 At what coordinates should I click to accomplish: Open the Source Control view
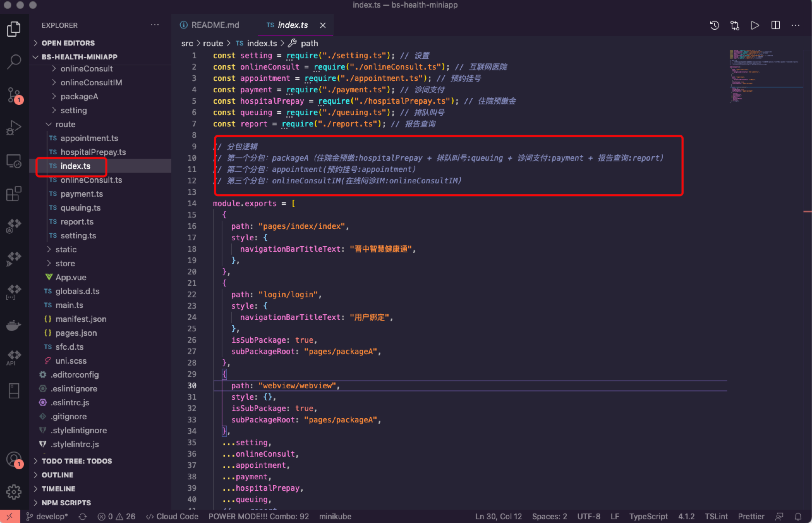click(x=14, y=95)
